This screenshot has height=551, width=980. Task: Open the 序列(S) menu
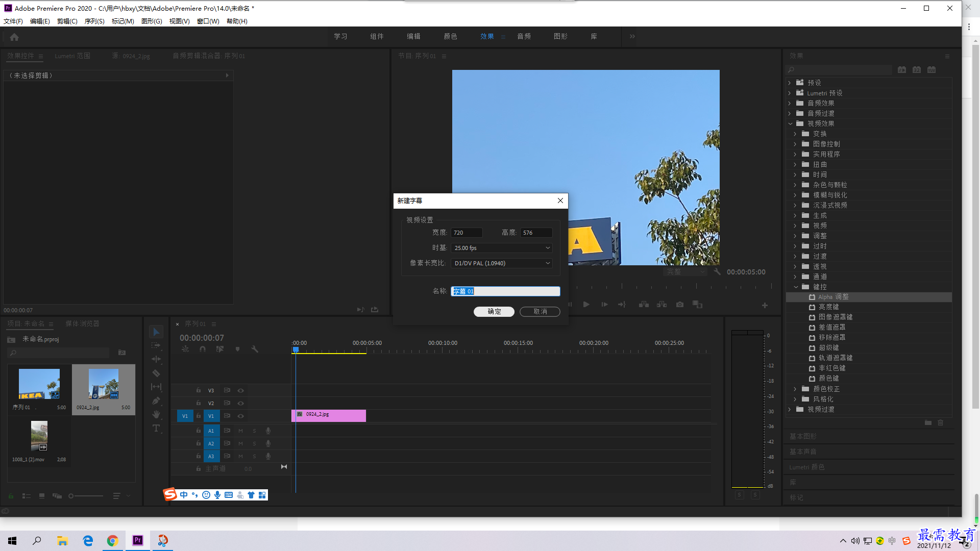tap(94, 21)
